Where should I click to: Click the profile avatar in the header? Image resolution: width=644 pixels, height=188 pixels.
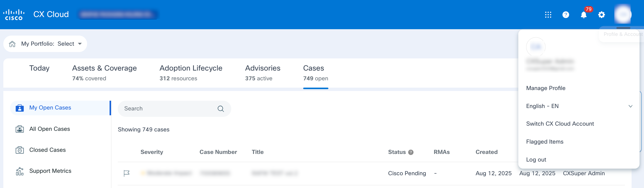[x=622, y=15]
